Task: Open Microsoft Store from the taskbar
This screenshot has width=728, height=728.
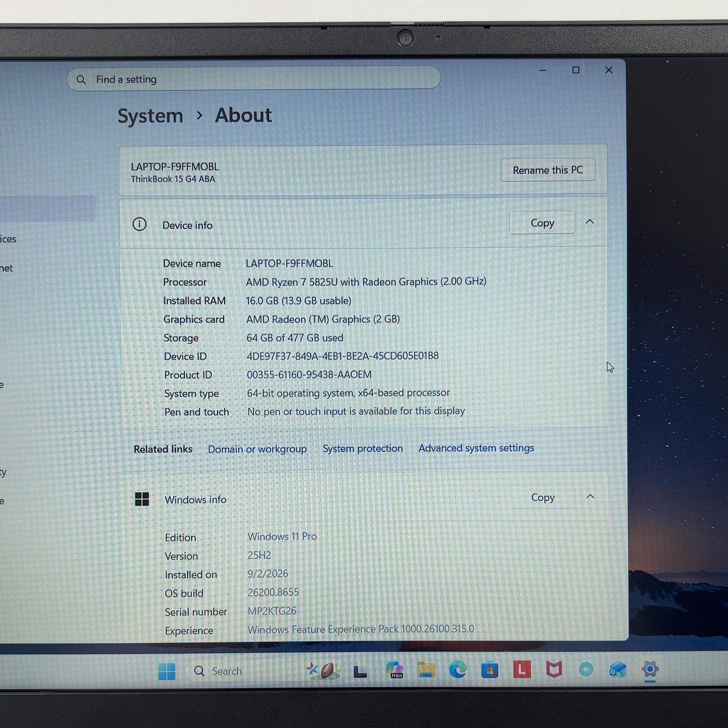Action: tap(490, 670)
